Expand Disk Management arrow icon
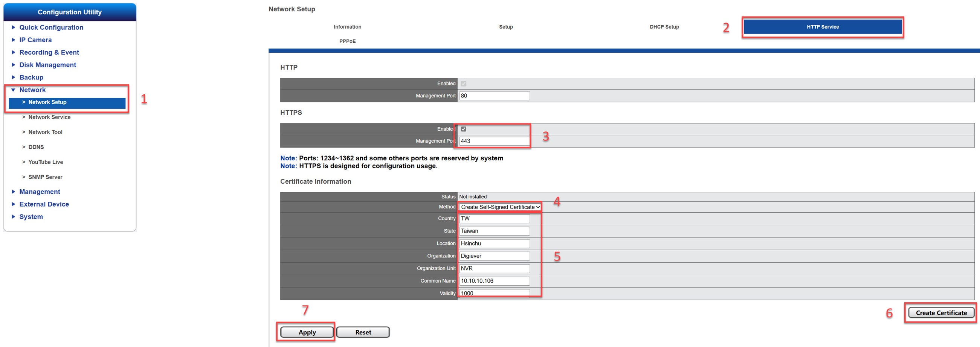The width and height of the screenshot is (980, 347). tap(13, 65)
